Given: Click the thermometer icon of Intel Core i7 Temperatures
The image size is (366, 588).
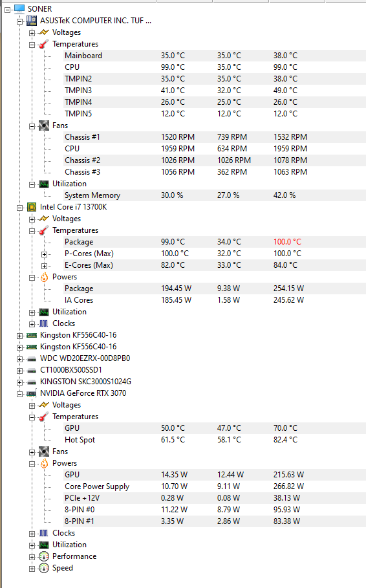Looking at the screenshot, I should tap(44, 230).
